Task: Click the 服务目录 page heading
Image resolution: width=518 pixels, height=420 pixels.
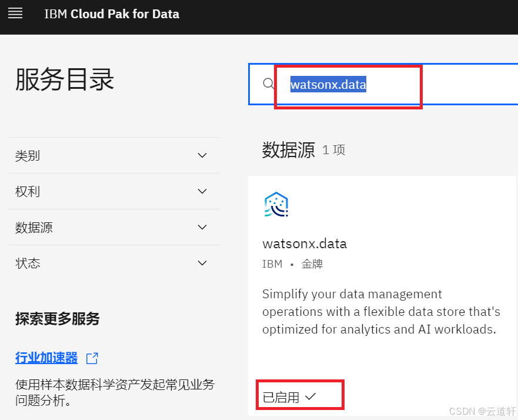Action: pyautogui.click(x=65, y=79)
